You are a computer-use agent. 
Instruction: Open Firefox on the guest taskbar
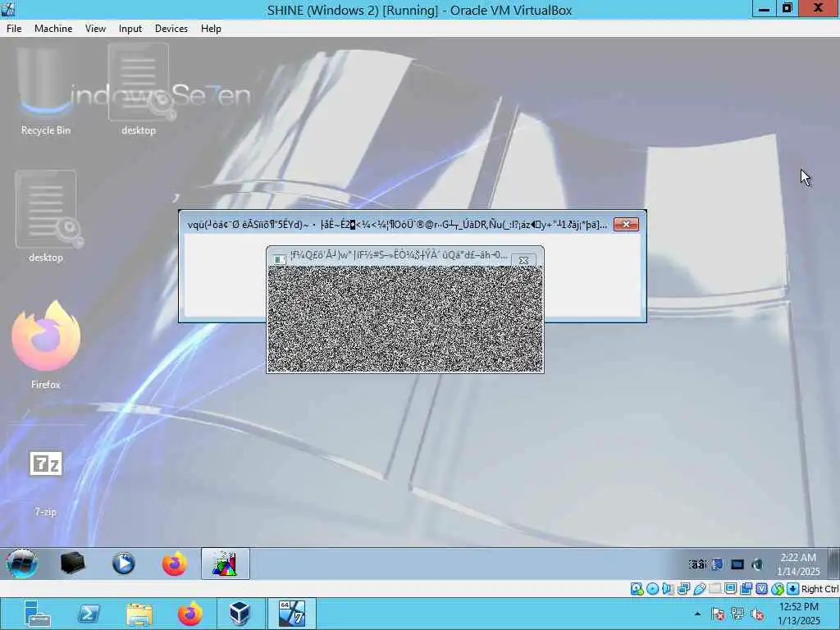pos(175,564)
